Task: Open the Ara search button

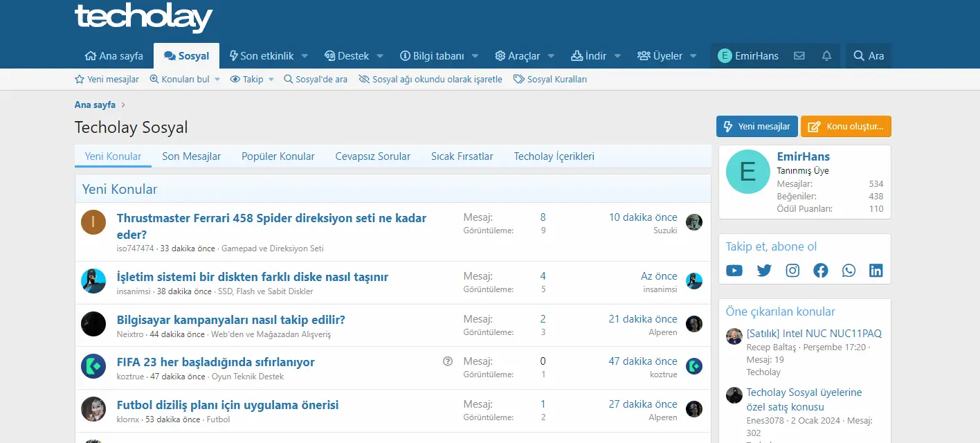Action: click(x=869, y=56)
